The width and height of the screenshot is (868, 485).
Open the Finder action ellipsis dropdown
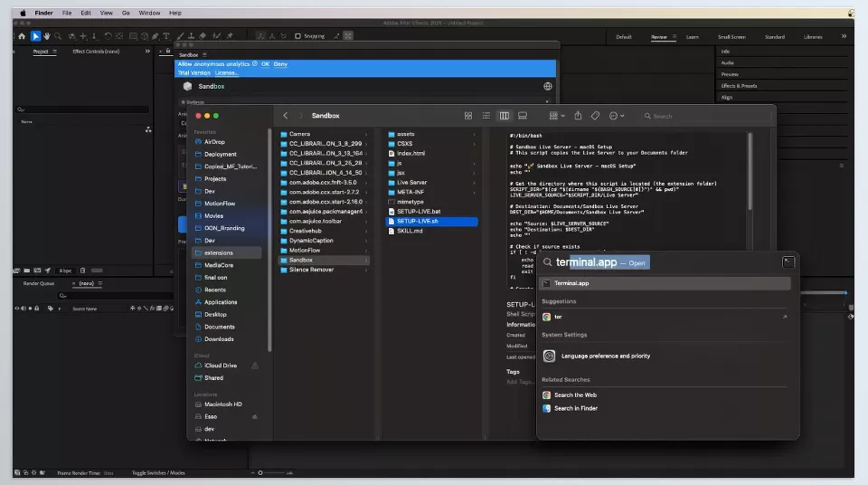pyautogui.click(x=617, y=116)
